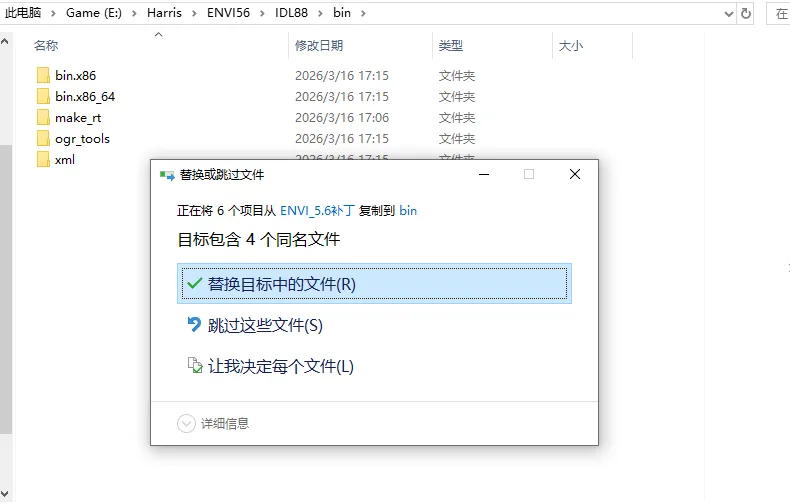Select the ogr_tools folder icon

(43, 139)
